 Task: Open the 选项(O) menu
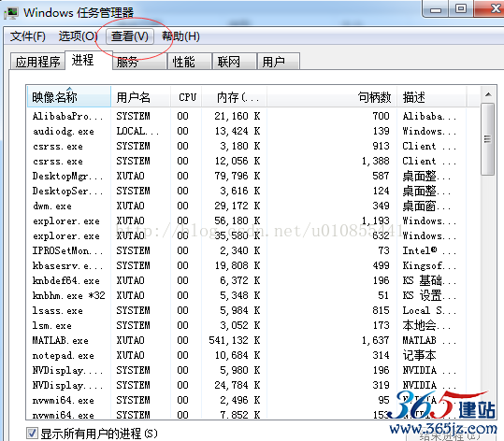click(78, 36)
